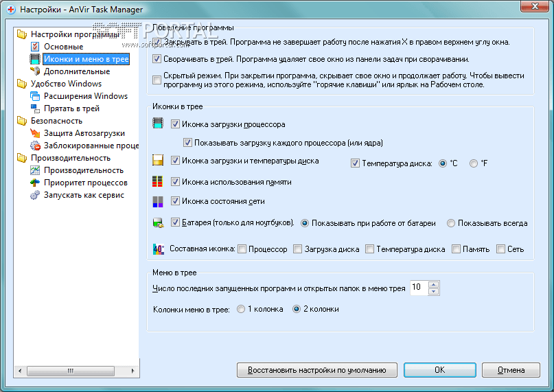Click the Настройки программы folder icon
The image size is (554, 392).
coord(22,34)
